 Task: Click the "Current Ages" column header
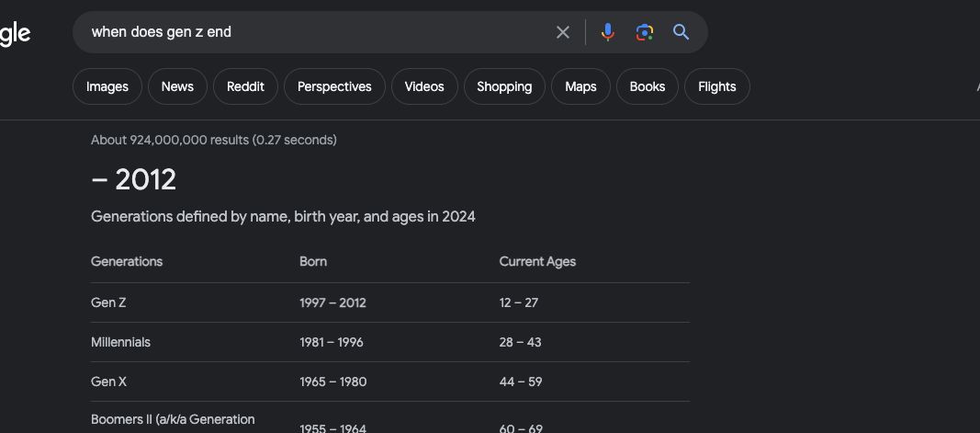[537, 261]
